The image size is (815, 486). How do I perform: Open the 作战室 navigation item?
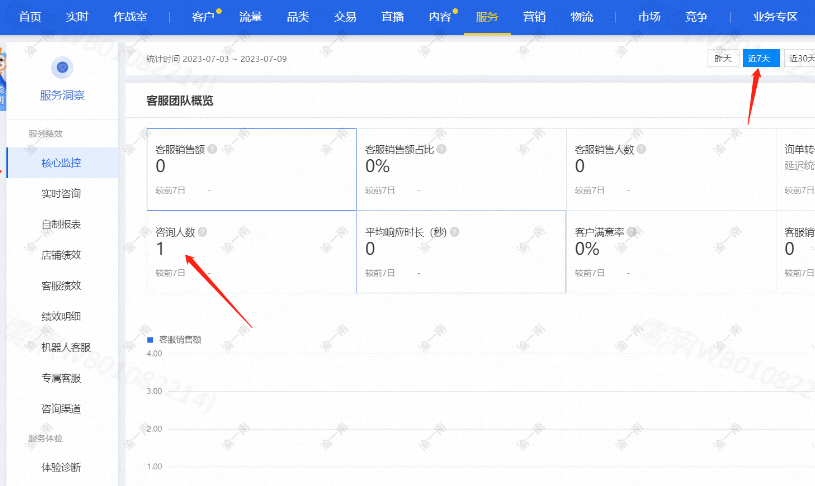pos(130,17)
